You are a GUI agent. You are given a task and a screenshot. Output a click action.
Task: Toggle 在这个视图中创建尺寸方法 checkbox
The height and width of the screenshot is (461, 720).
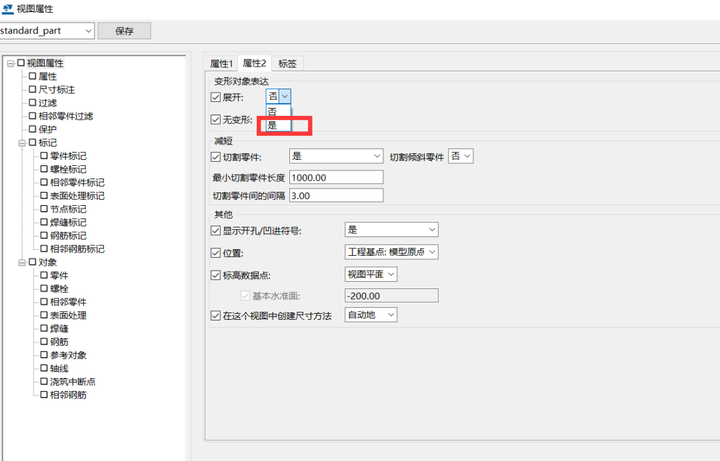pyautogui.click(x=215, y=316)
